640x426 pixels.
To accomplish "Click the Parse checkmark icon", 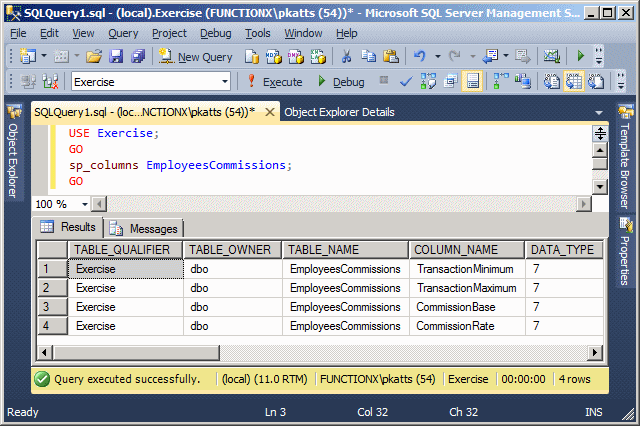I will point(405,82).
